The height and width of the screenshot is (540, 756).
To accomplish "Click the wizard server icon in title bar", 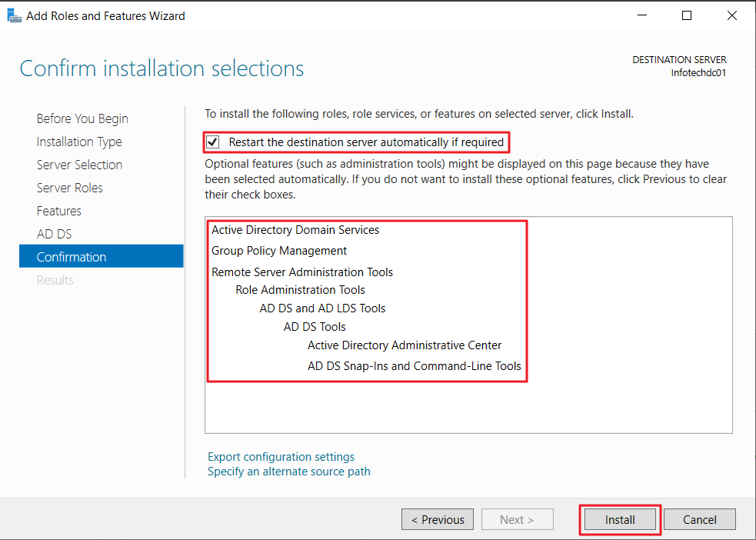I will (15, 16).
